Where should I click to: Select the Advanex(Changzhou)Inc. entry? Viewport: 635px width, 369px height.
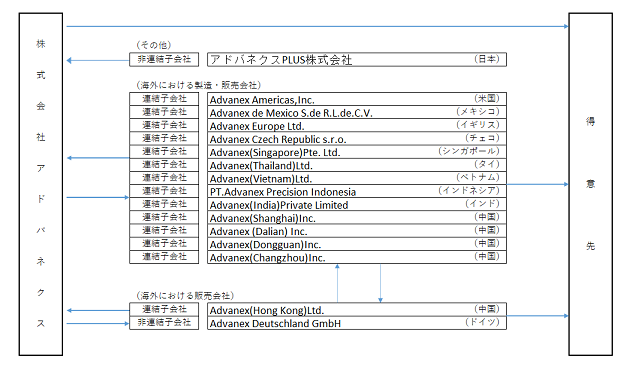point(357,257)
